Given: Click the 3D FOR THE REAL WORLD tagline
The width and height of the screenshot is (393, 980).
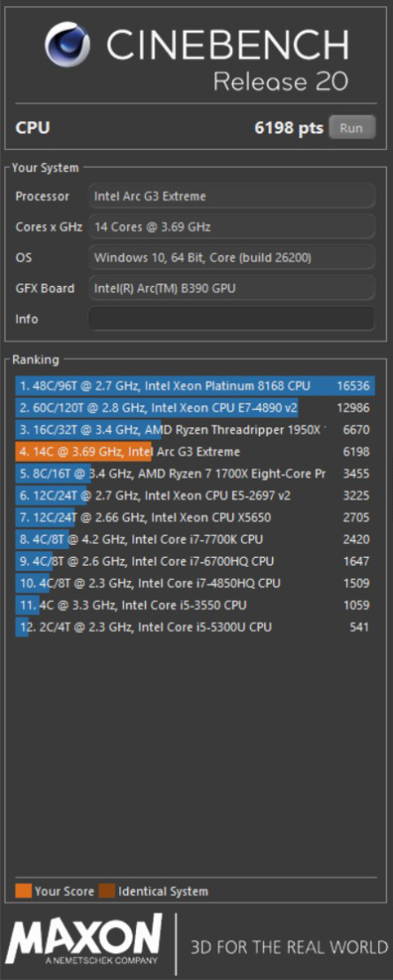Looking at the screenshot, I should [x=289, y=946].
